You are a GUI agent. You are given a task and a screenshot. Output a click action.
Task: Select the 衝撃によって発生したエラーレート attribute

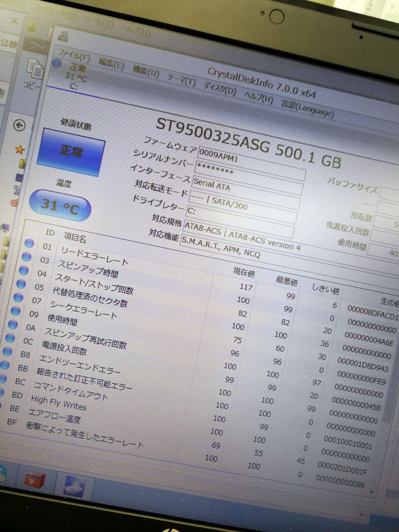click(84, 435)
